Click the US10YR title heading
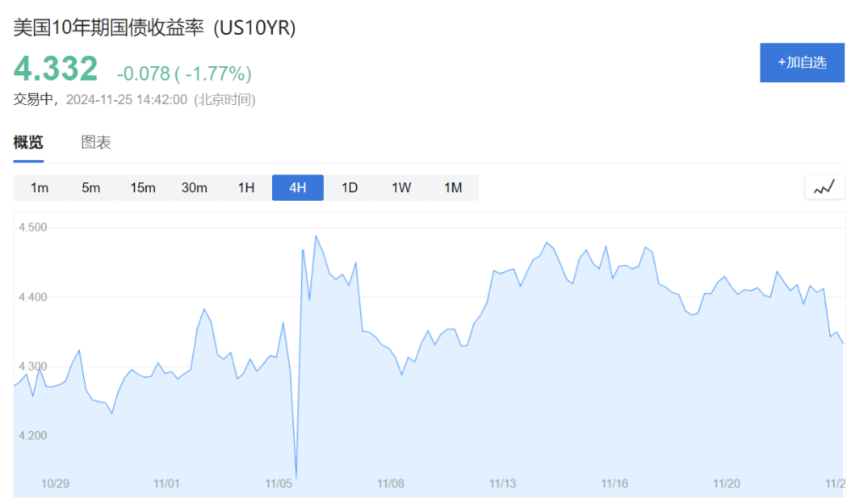Image resolution: width=868 pixels, height=504 pixels. (154, 27)
